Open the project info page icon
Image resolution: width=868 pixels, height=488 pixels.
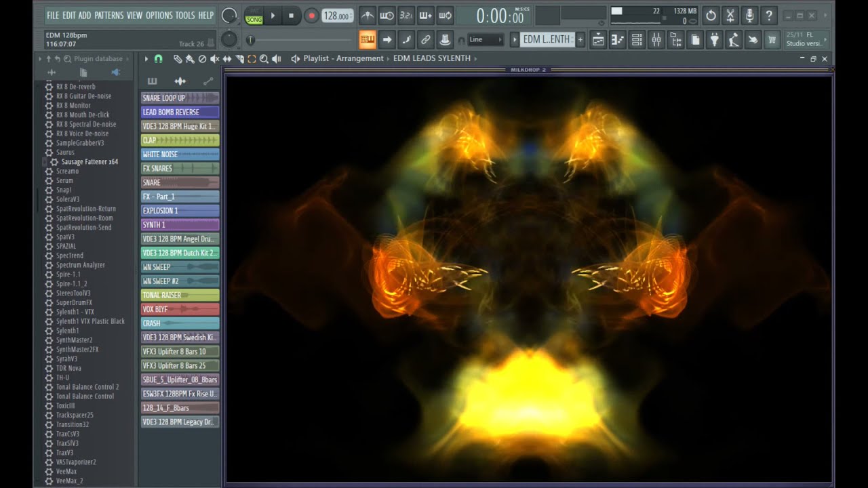coord(695,40)
